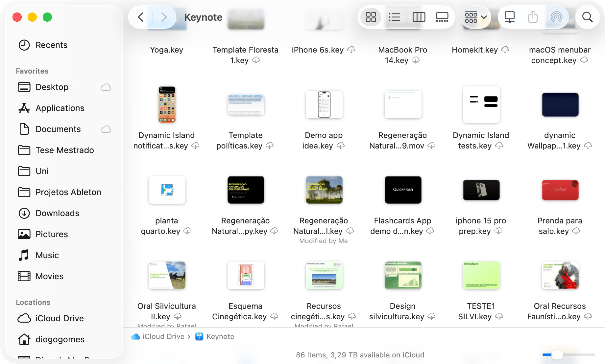Select the Flashcards App demo thumbnail
The image size is (605, 364).
(x=403, y=190)
